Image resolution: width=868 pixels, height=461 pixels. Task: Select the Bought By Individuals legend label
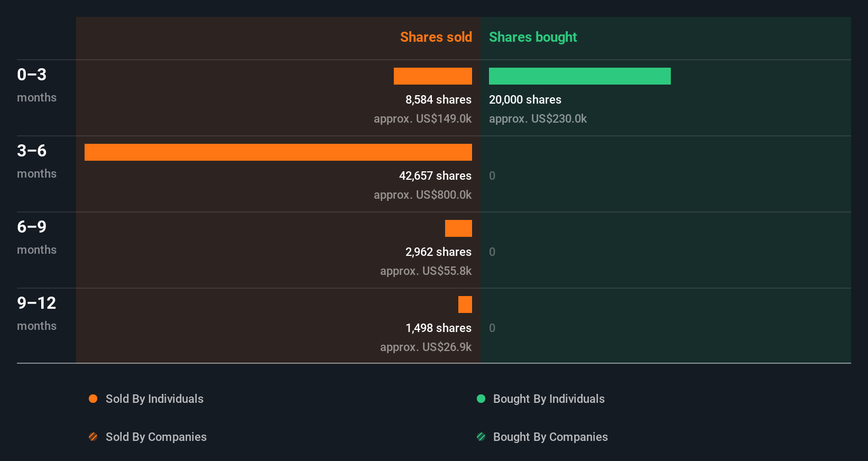[549, 399]
